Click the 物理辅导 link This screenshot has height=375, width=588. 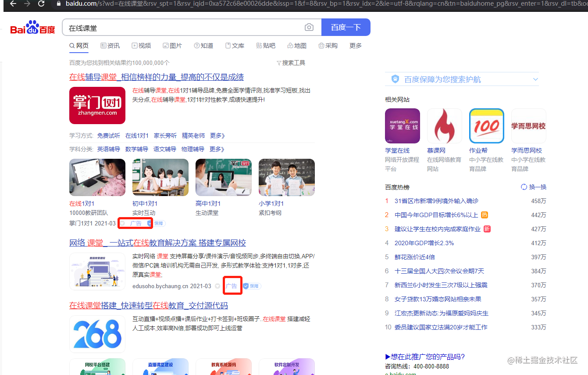click(x=193, y=149)
